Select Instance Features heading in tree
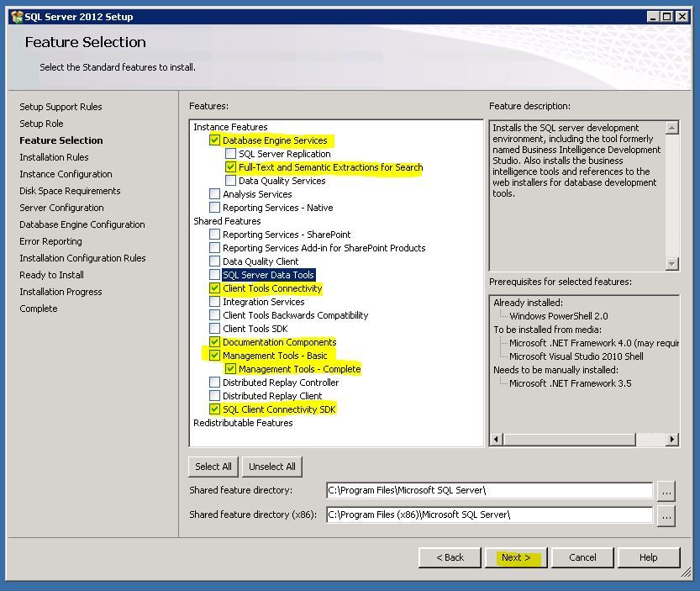Image resolution: width=700 pixels, height=591 pixels. pyautogui.click(x=230, y=127)
